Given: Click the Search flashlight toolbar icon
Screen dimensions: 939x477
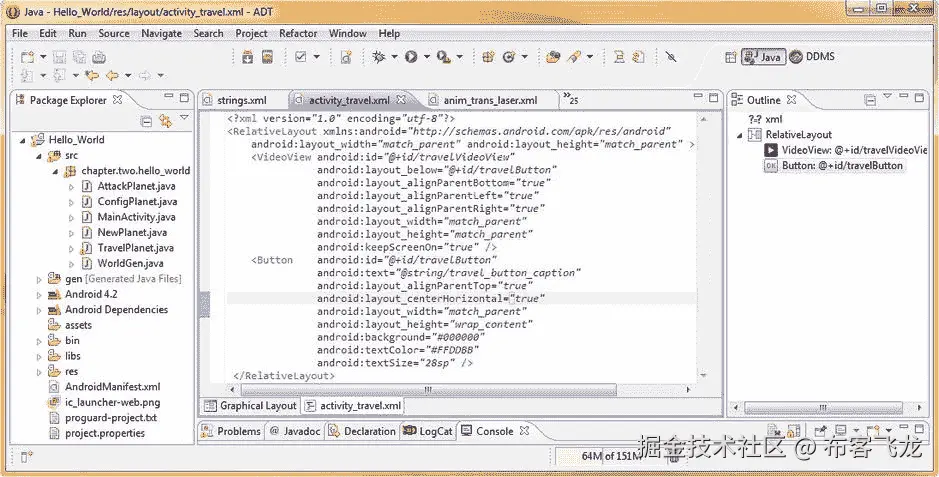Looking at the screenshot, I should click(x=574, y=57).
